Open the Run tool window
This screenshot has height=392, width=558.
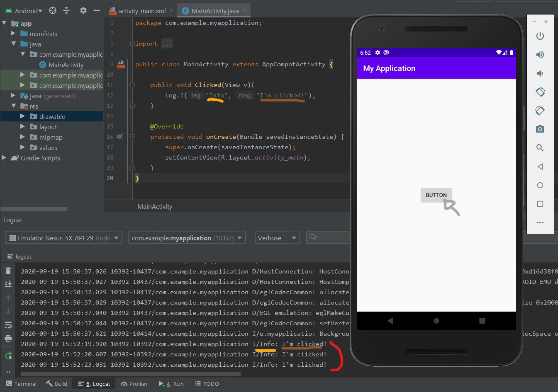click(x=171, y=384)
